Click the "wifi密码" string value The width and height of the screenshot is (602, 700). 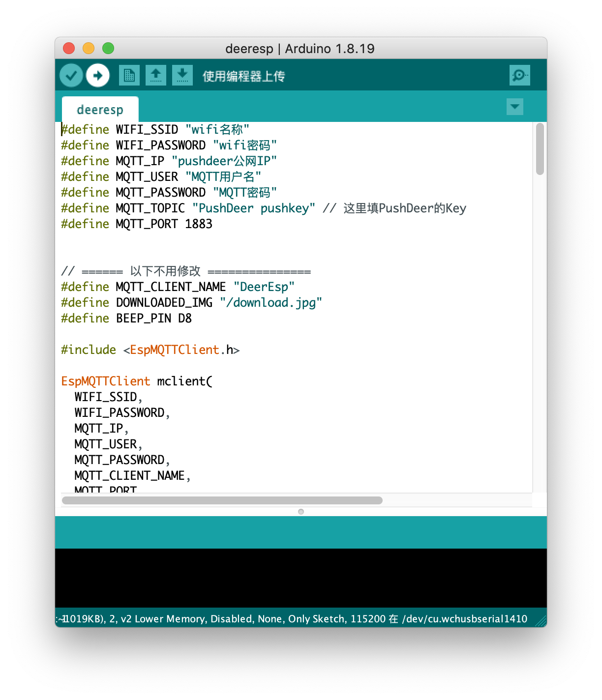245,145
